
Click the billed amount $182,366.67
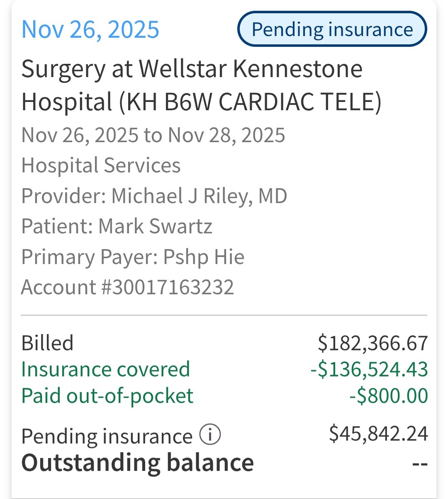click(373, 343)
